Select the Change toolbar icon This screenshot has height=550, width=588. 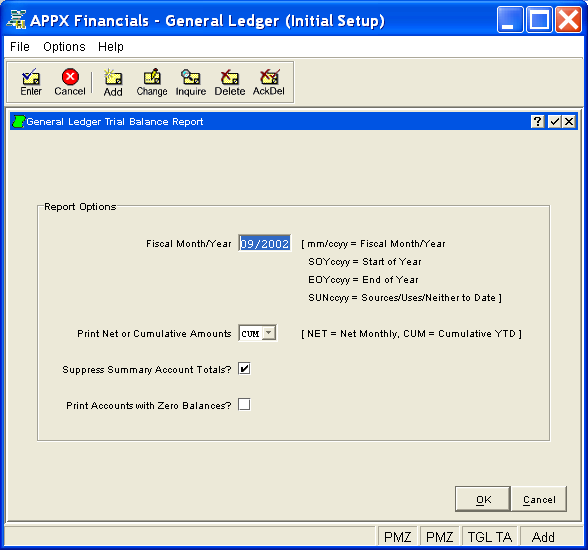152,82
